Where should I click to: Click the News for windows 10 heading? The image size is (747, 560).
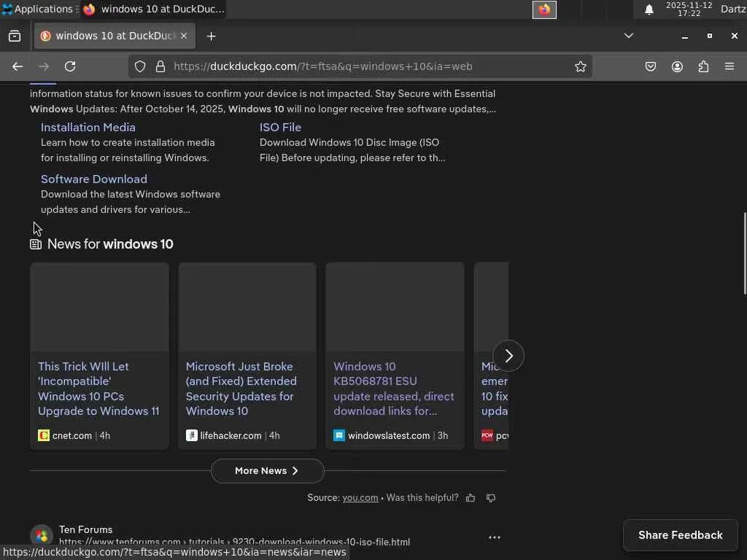[111, 244]
